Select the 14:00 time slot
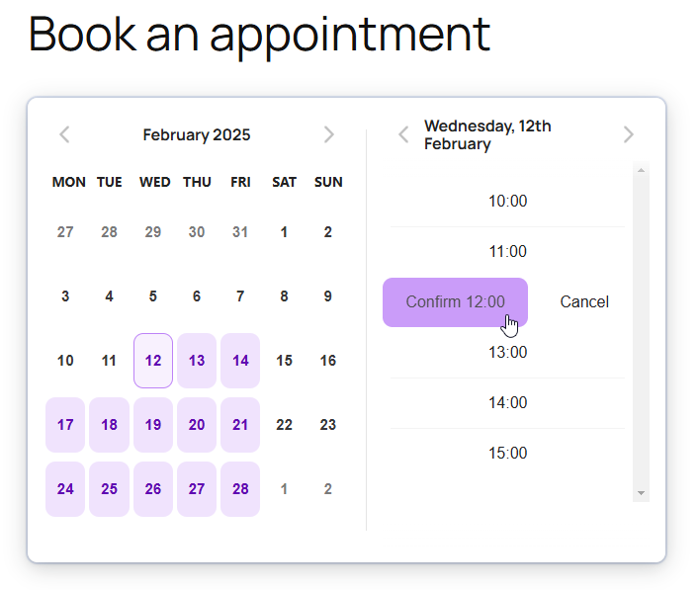700x590 pixels. coord(507,403)
